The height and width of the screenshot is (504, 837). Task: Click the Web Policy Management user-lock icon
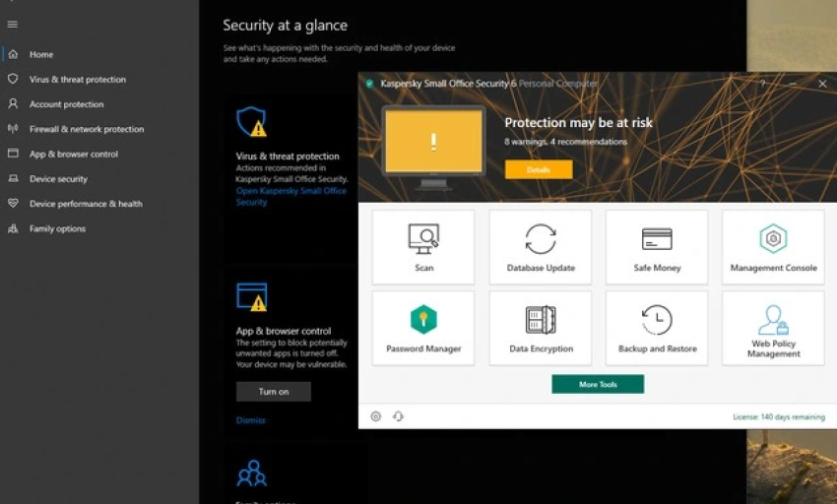[x=773, y=320]
